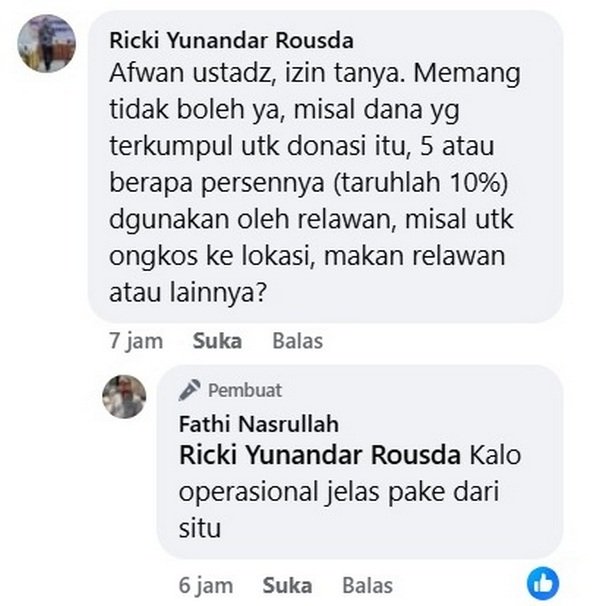Click 'Afwan ustadz, izin tanya' opening text
Image resolution: width=600 pixels, height=606 pixels.
257,73
